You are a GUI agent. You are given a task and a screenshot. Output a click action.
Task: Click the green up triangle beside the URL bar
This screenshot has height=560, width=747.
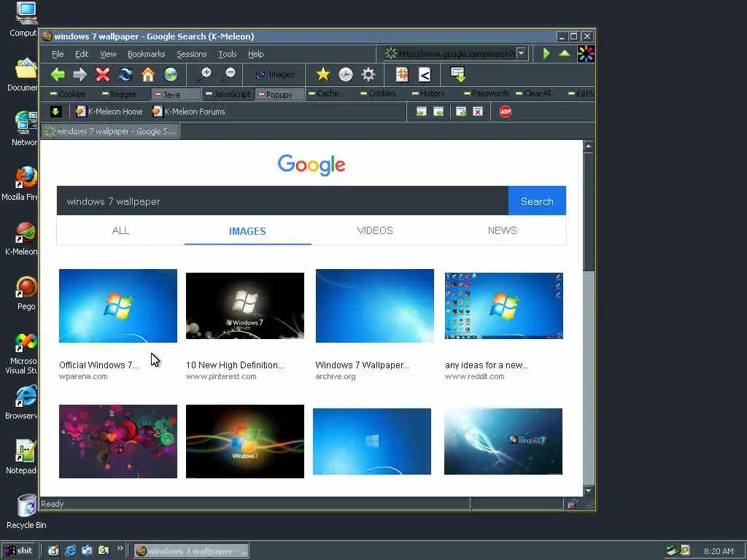[x=565, y=53]
